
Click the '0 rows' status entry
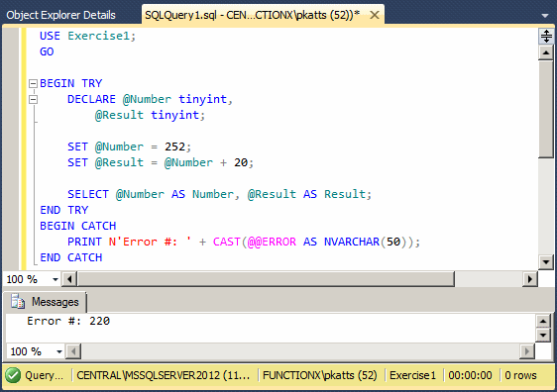(520, 376)
